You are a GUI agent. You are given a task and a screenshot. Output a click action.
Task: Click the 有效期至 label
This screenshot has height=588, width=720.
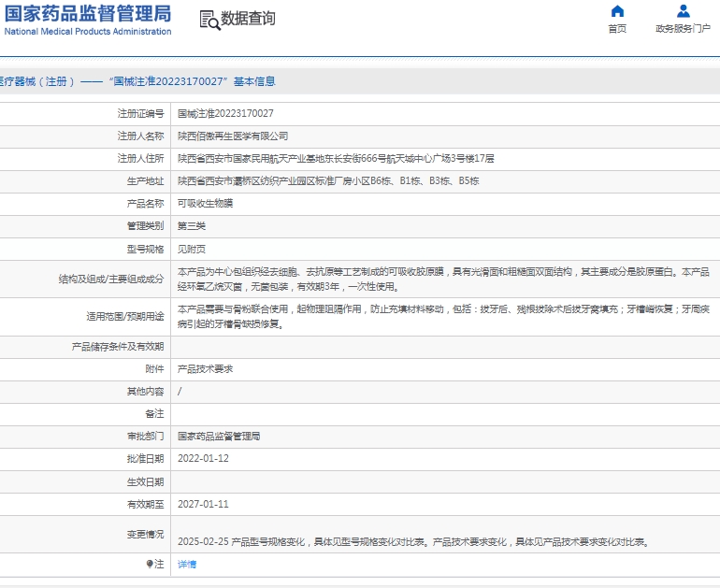click(x=145, y=504)
